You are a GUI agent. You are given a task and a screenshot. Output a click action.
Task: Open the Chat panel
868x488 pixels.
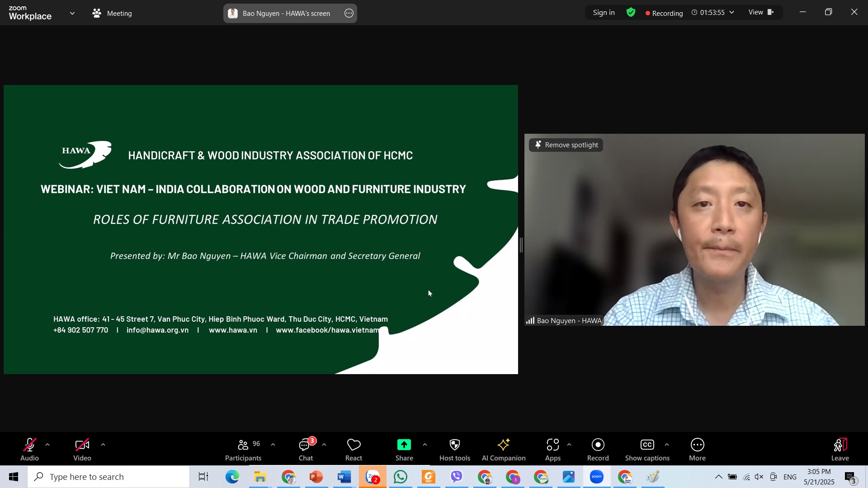point(306,450)
